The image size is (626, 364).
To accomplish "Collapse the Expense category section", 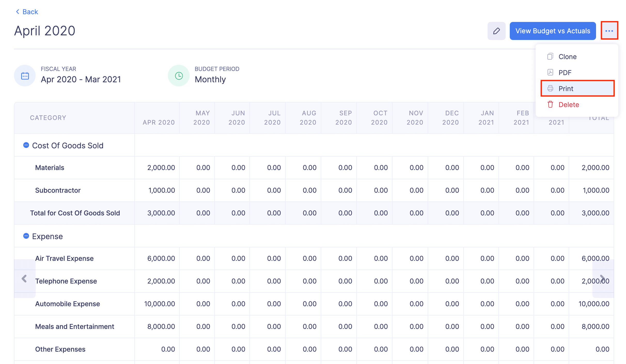I will point(26,236).
